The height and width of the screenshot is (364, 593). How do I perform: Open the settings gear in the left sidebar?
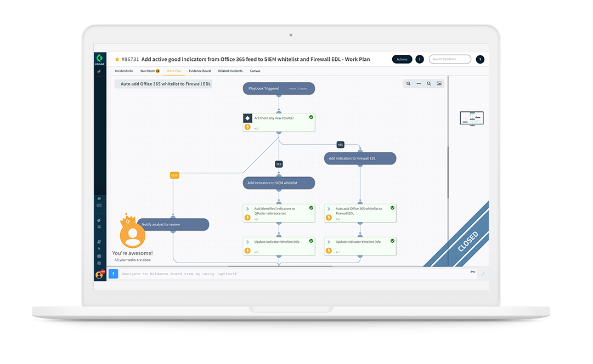click(x=100, y=263)
